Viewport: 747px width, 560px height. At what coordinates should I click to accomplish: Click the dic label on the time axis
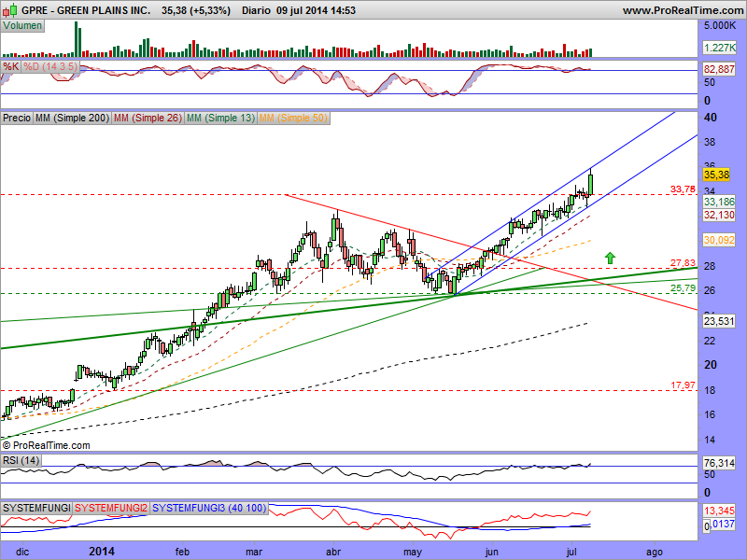(x=22, y=552)
